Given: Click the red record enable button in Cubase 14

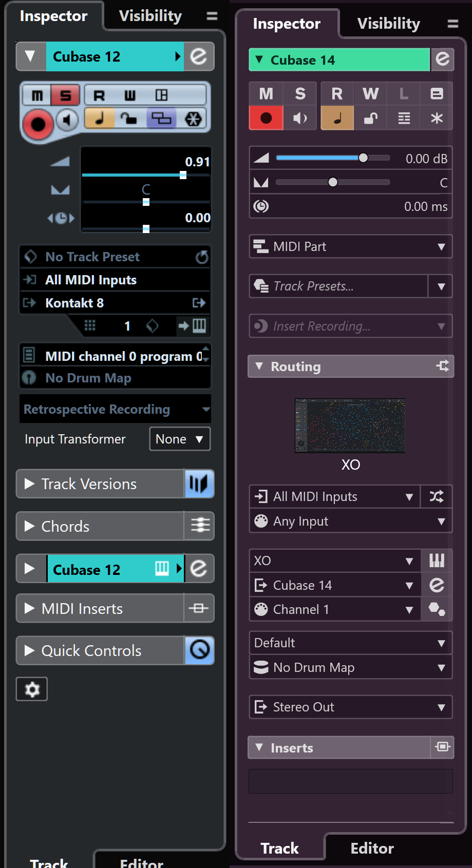Looking at the screenshot, I should click(x=266, y=118).
